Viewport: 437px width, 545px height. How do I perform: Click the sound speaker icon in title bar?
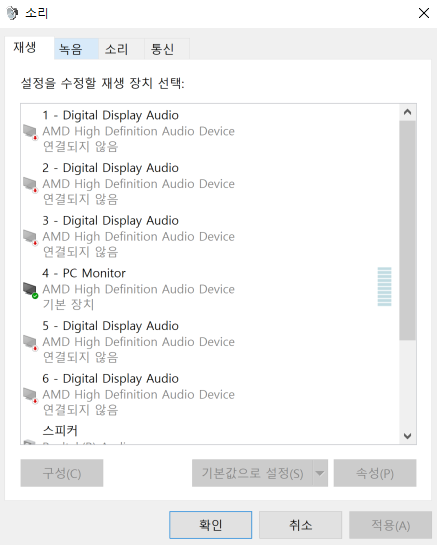pos(12,13)
